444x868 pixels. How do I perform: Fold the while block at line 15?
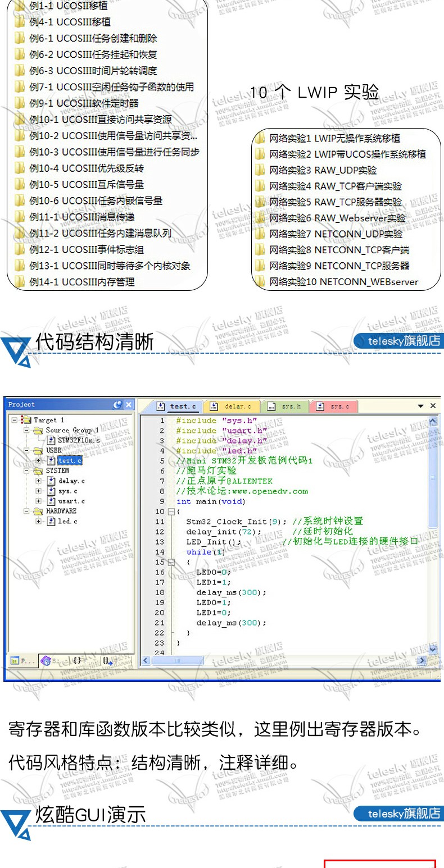coord(171,563)
